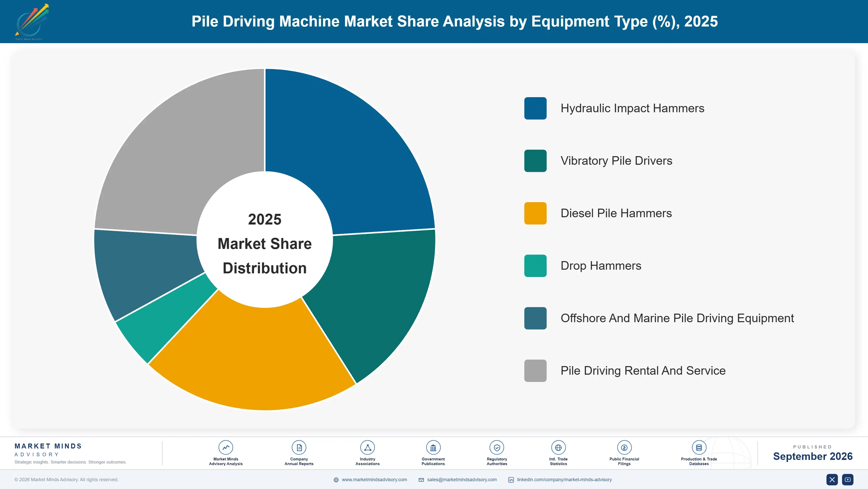Click the LinkedIn icon in footer

tap(511, 480)
